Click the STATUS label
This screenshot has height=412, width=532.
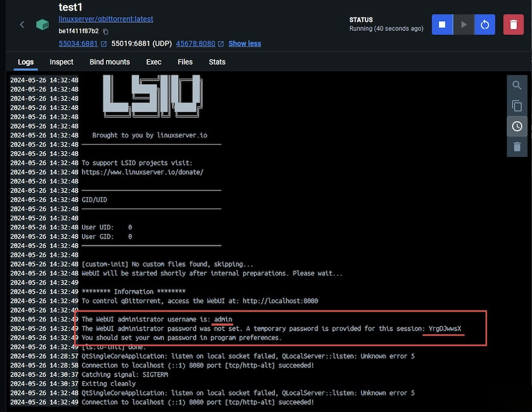coord(361,20)
